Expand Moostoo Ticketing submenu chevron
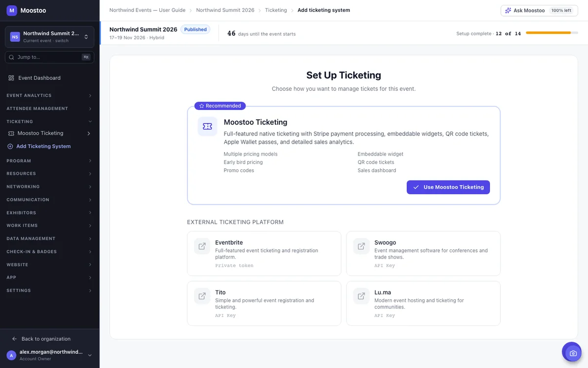The width and height of the screenshot is (588, 368). pyautogui.click(x=89, y=133)
